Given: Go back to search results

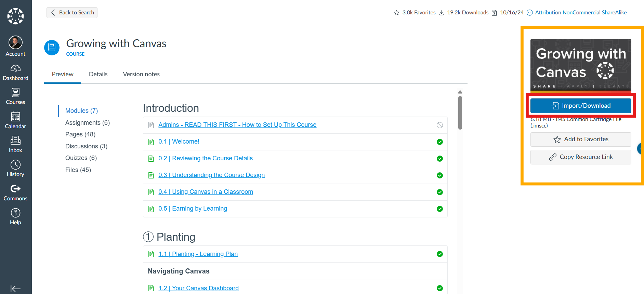Looking at the screenshot, I should 72,13.
